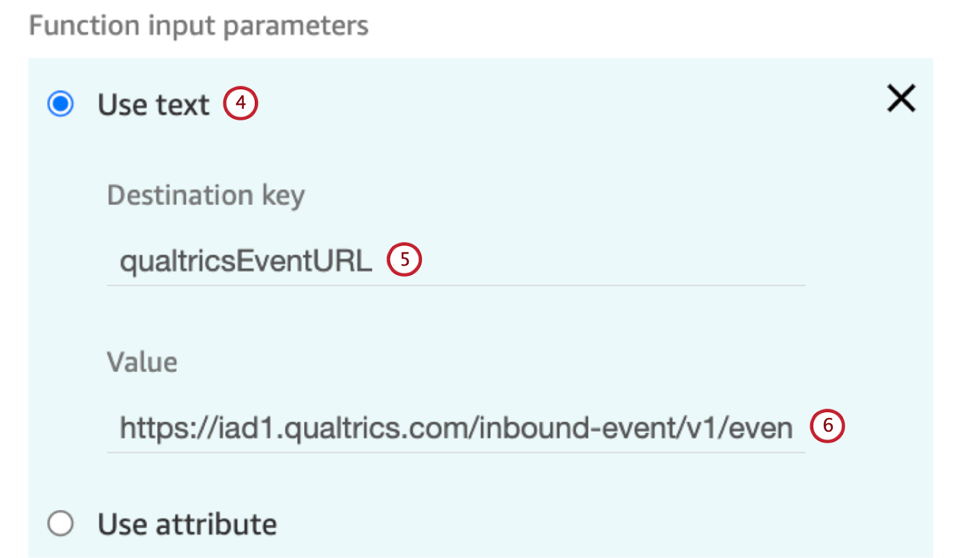Click the Qualtrics event URL value
The height and width of the screenshot is (558, 980).
point(455,428)
